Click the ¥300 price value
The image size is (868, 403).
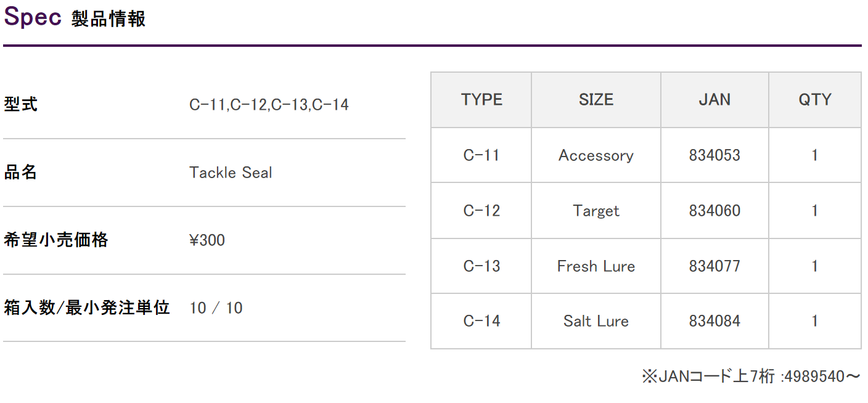pos(207,240)
